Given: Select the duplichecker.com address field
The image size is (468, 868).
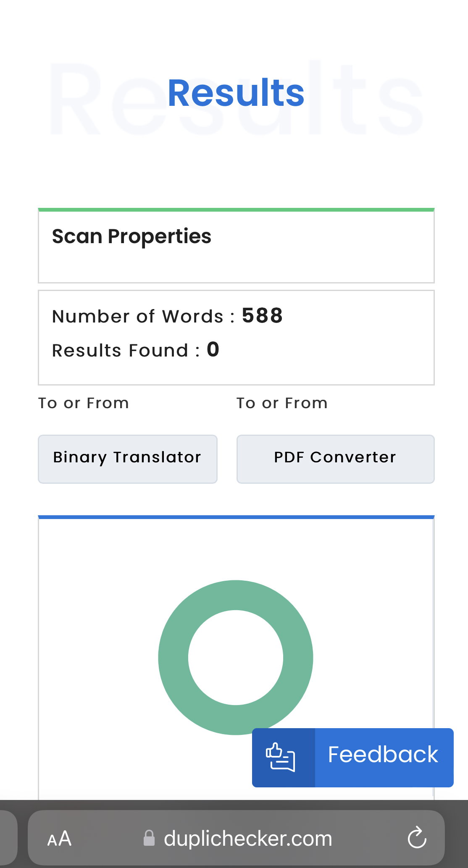Looking at the screenshot, I should [x=236, y=838].
